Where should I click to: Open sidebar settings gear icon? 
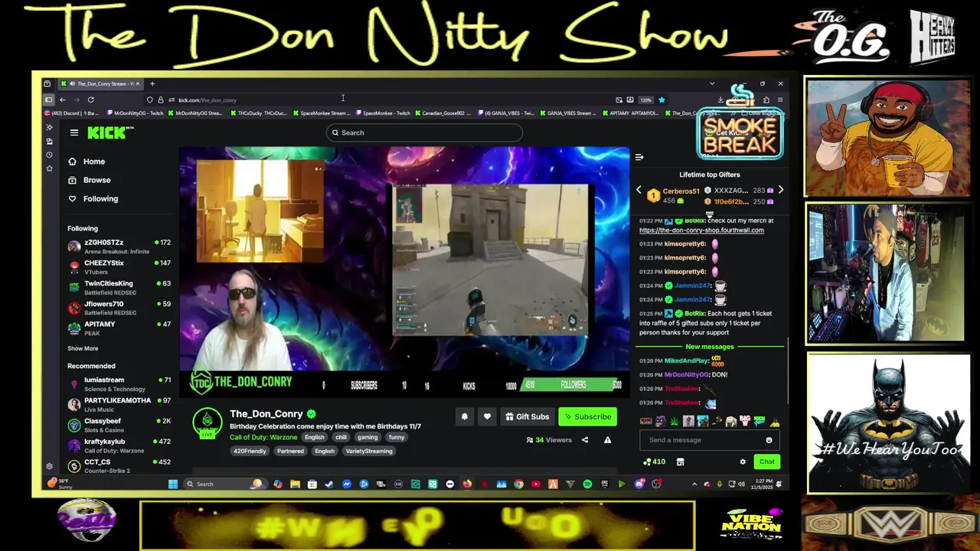pyautogui.click(x=49, y=467)
